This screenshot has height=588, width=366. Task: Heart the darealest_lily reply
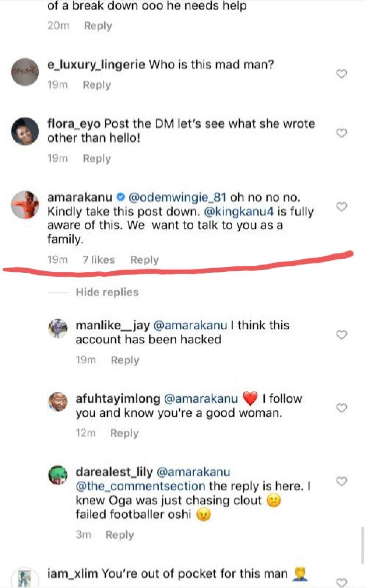point(342,481)
